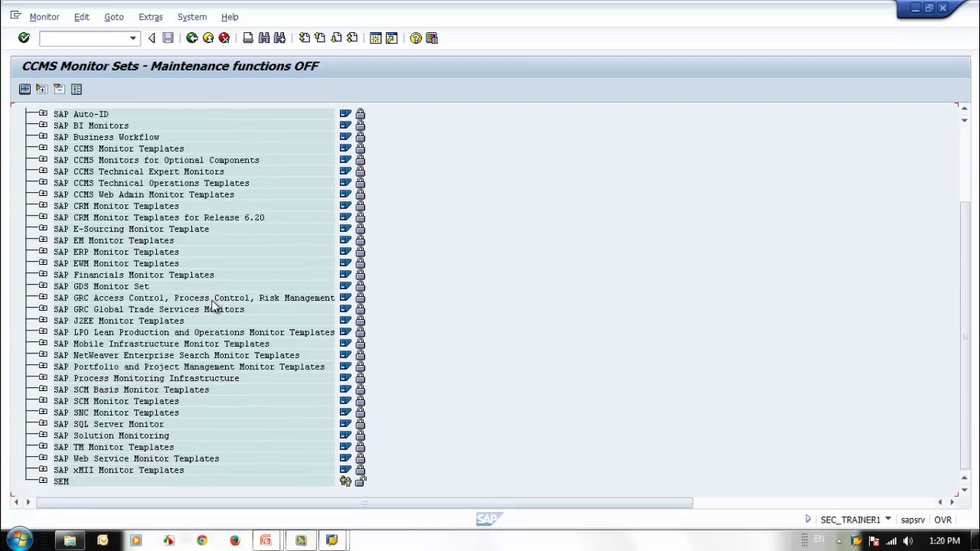Expand the SEM tree node
This screenshot has width=980, height=551.
(x=43, y=481)
